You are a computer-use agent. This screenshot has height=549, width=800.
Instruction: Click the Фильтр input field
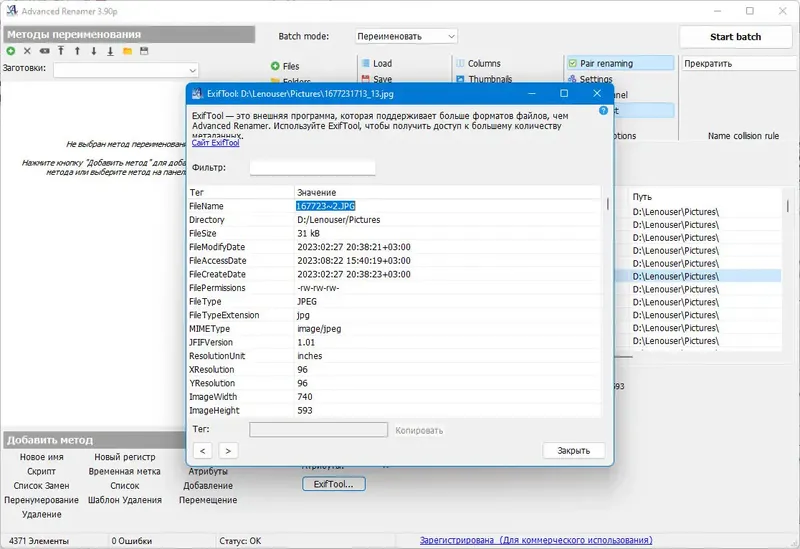[x=312, y=167]
